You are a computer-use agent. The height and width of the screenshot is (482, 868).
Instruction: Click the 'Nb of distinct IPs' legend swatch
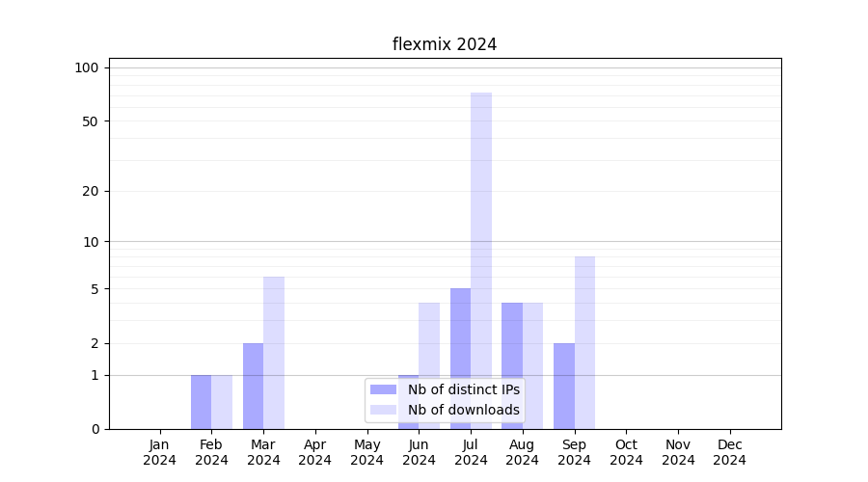383,389
